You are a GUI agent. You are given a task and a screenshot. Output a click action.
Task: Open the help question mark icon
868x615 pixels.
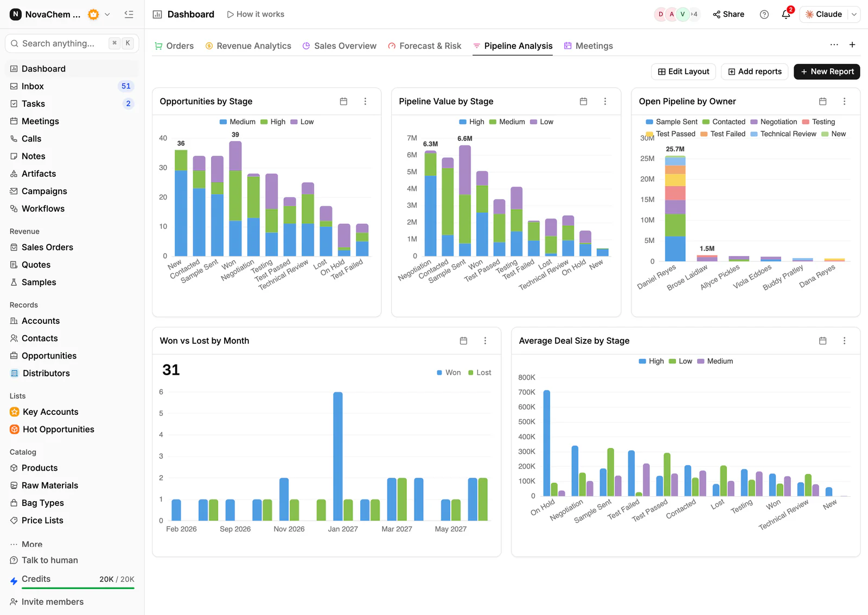click(x=764, y=14)
